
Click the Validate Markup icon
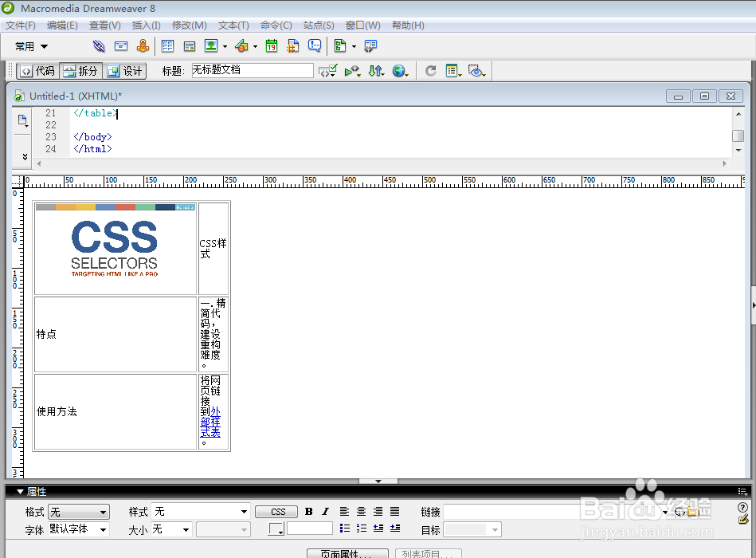pos(352,72)
